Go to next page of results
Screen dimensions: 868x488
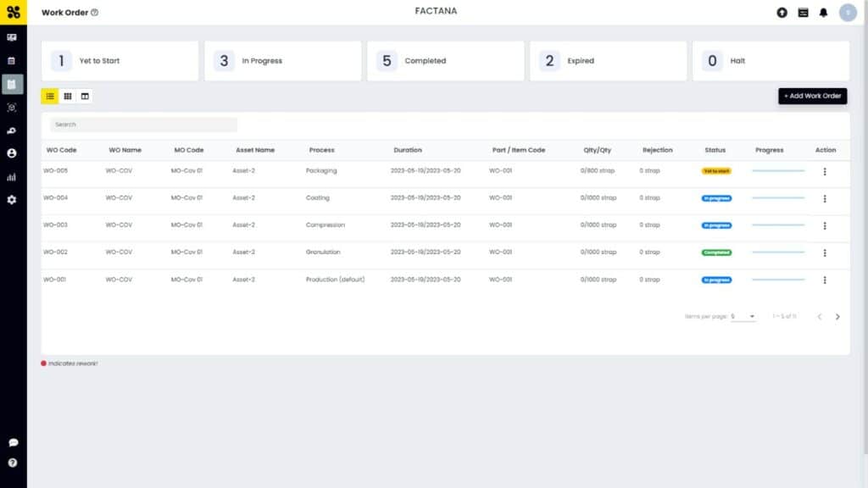click(837, 317)
